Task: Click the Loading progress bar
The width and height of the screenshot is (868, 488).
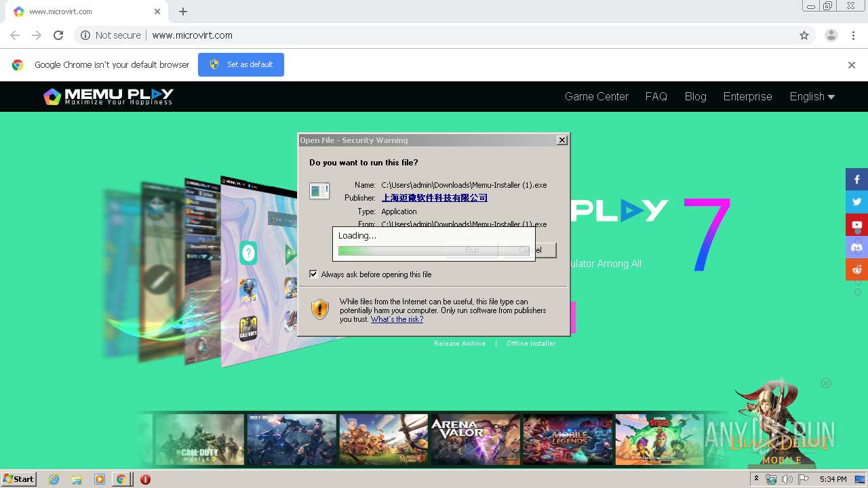Action: (x=434, y=251)
